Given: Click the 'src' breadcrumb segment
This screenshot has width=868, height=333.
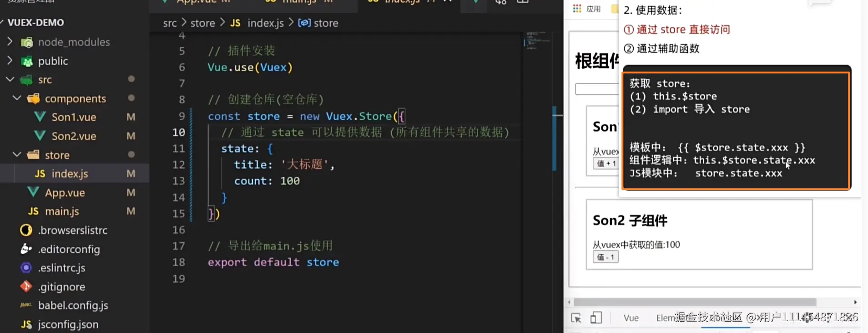Looking at the screenshot, I should coord(170,23).
